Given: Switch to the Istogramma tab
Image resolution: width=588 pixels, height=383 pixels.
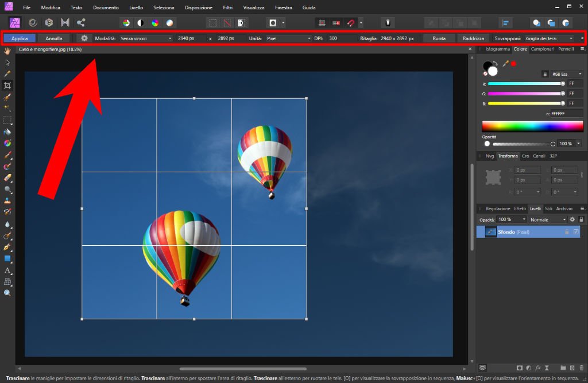Looking at the screenshot, I should (498, 49).
